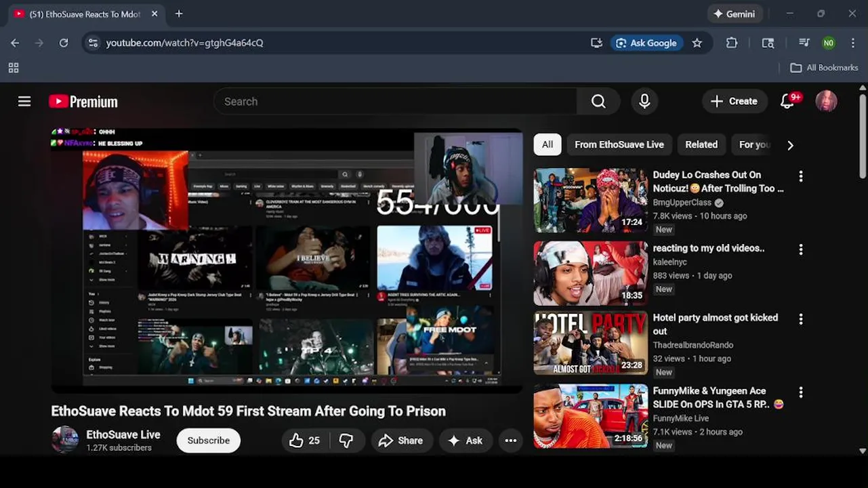
Task: Open the reacting to my old videos thumbnail
Action: pyautogui.click(x=591, y=273)
